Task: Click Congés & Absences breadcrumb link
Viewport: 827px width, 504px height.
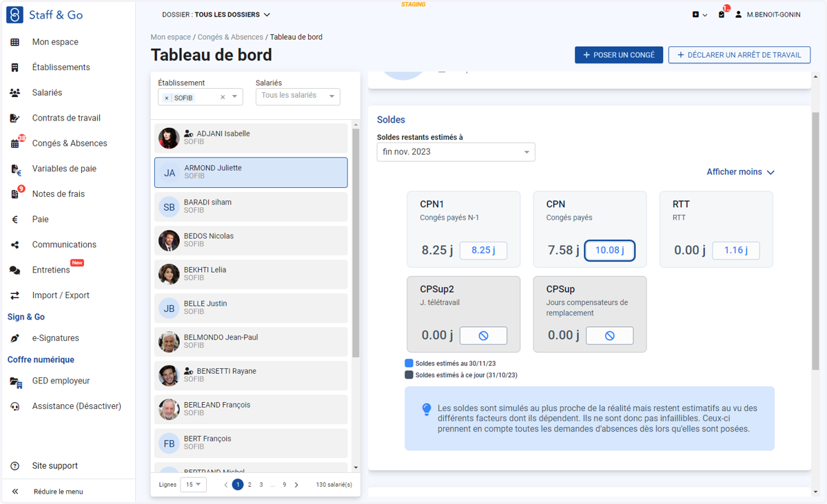Action: coord(230,37)
